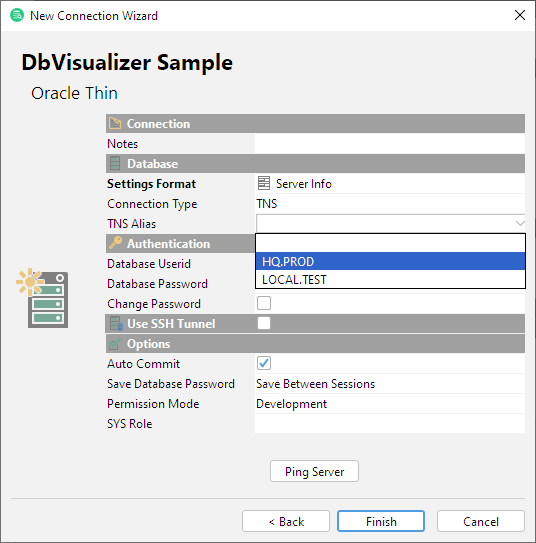Screen dimensions: 536x543
Task: Click the Use SSH Tunnel section icon
Action: tap(116, 323)
